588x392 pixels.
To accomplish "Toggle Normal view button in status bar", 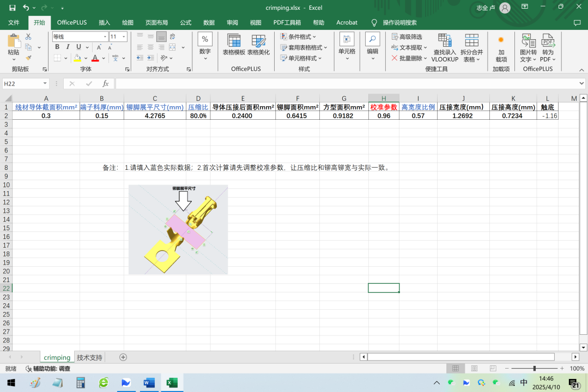I will (456, 369).
